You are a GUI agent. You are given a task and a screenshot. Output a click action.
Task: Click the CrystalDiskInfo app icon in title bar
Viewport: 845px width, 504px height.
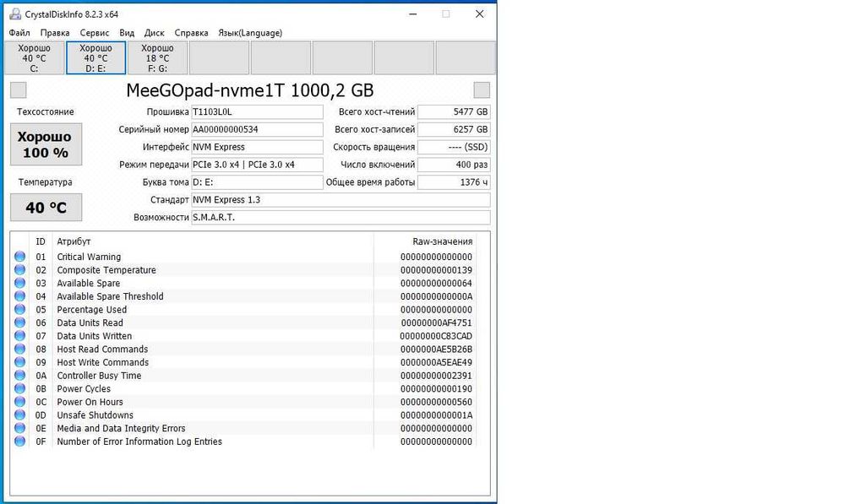point(15,14)
